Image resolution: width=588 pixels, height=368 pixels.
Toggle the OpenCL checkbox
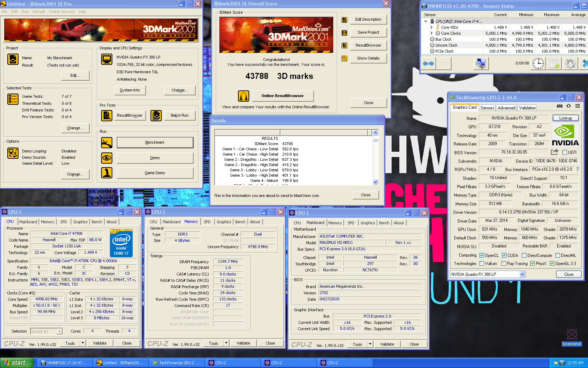click(482, 255)
